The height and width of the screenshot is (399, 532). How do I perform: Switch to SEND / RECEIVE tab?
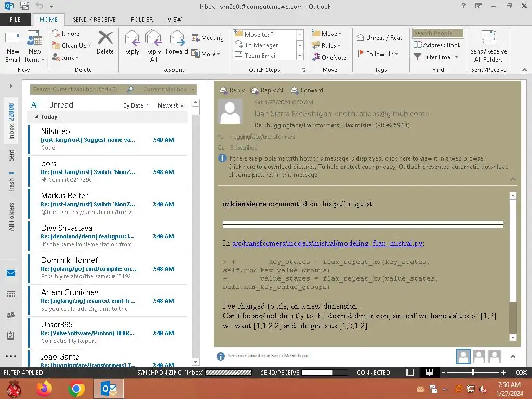[95, 20]
